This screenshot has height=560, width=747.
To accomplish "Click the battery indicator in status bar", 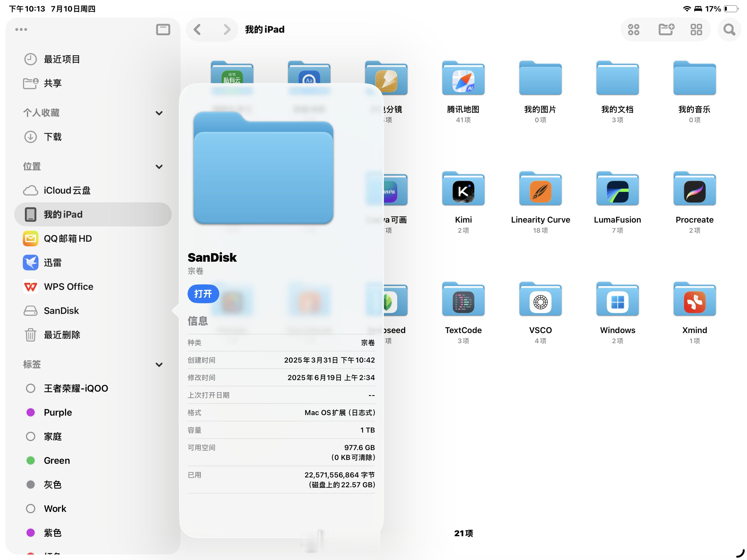I will [731, 9].
